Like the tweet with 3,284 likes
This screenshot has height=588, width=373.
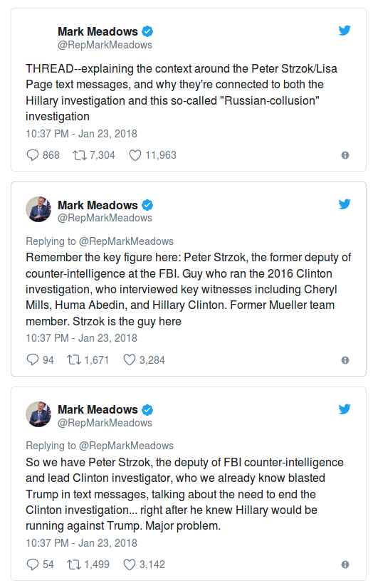tap(130, 359)
